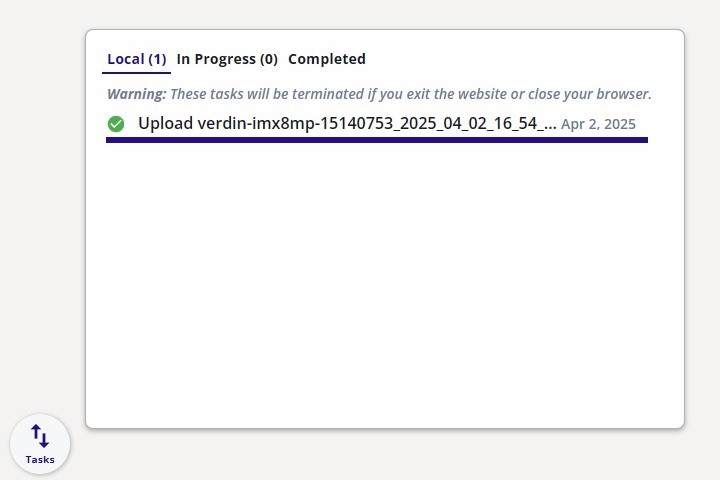Toggle the round floating Tasks button
The image size is (720, 480).
40,444
